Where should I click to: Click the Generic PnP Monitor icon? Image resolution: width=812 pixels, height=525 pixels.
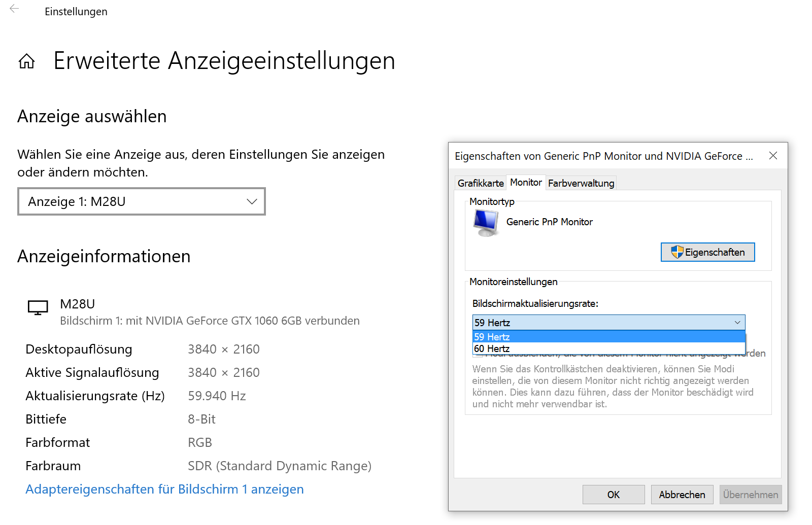(486, 223)
